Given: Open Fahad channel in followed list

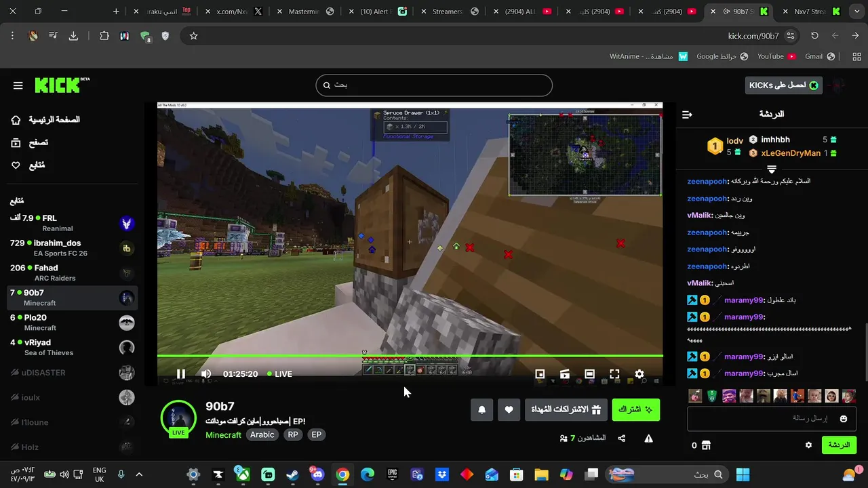Looking at the screenshot, I should pyautogui.click(x=72, y=272).
